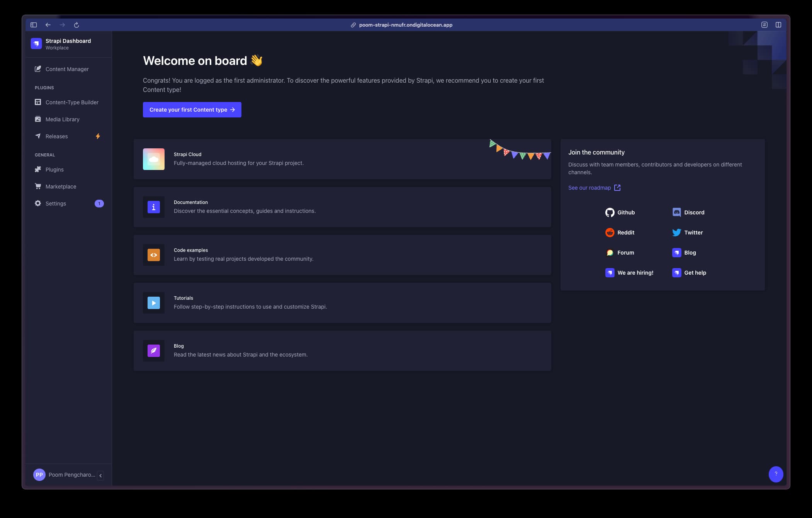
Task: Collapse the left navigation sidebar
Action: click(x=100, y=476)
